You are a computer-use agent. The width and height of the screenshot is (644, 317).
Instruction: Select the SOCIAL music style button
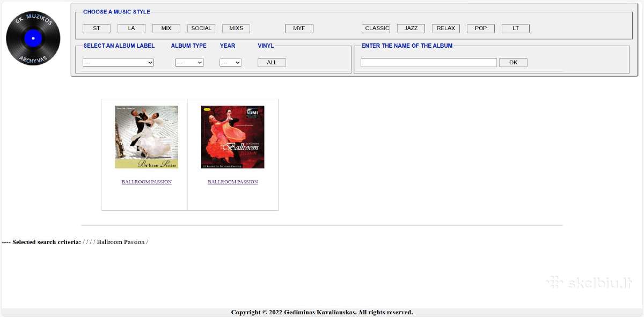tap(201, 28)
